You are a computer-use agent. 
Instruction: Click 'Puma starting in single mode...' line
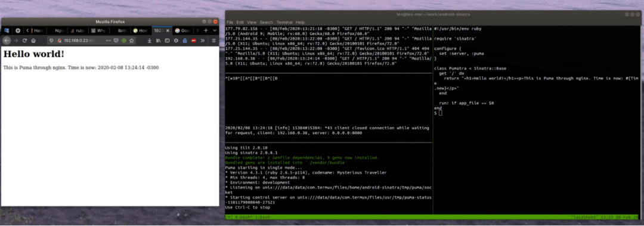click(264, 168)
